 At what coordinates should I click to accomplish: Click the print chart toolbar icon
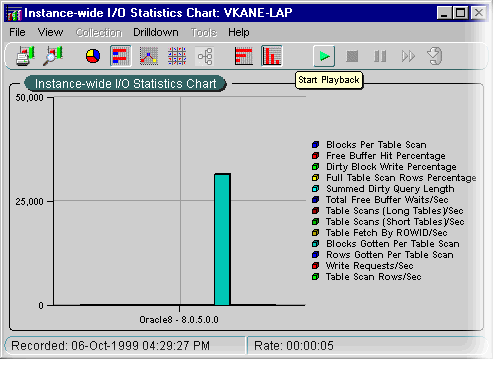pos(25,56)
